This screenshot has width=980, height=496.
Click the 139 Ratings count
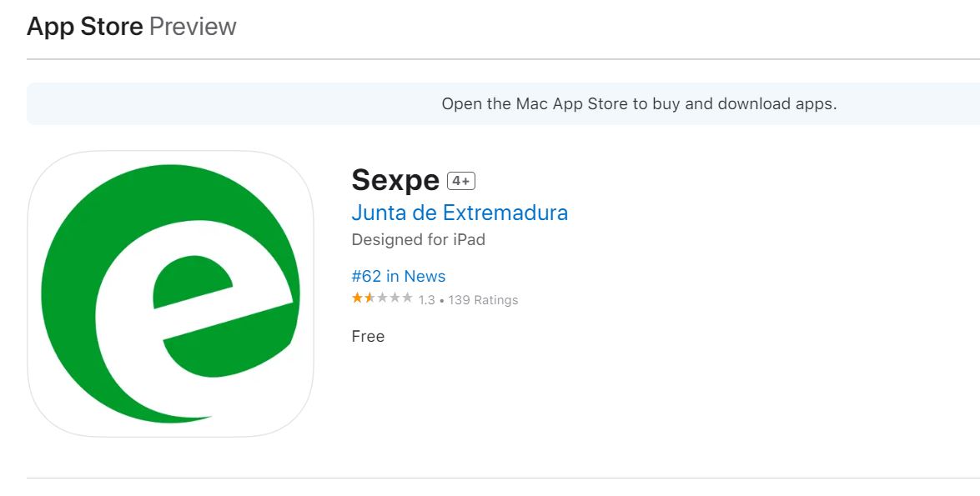483,300
